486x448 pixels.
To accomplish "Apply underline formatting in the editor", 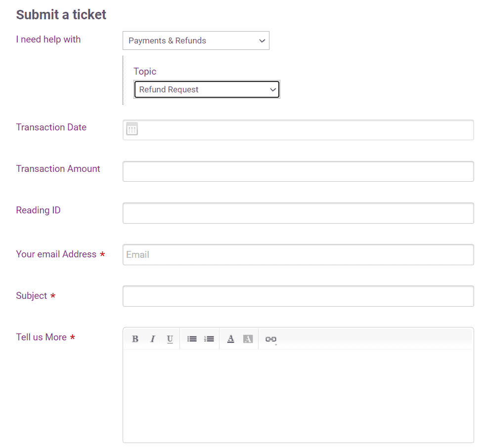I will 170,339.
